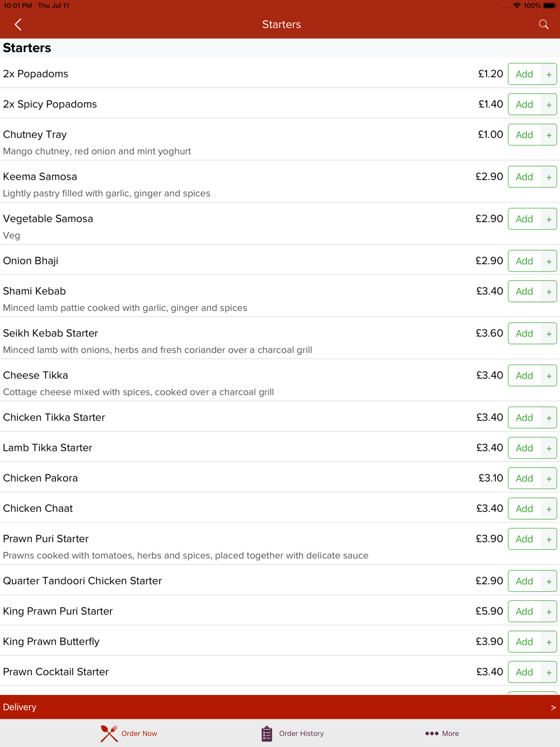The image size is (560, 747).
Task: Tap the Order Now fork and knife icon
Action: click(x=109, y=734)
